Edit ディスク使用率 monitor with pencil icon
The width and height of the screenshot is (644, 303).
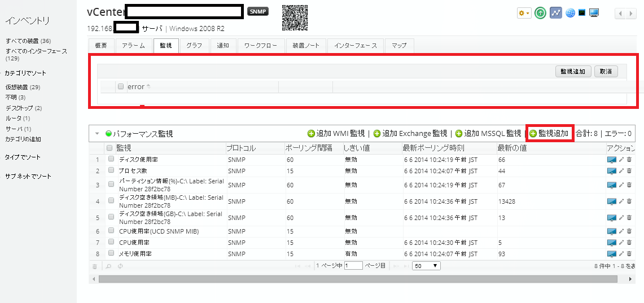point(621,160)
